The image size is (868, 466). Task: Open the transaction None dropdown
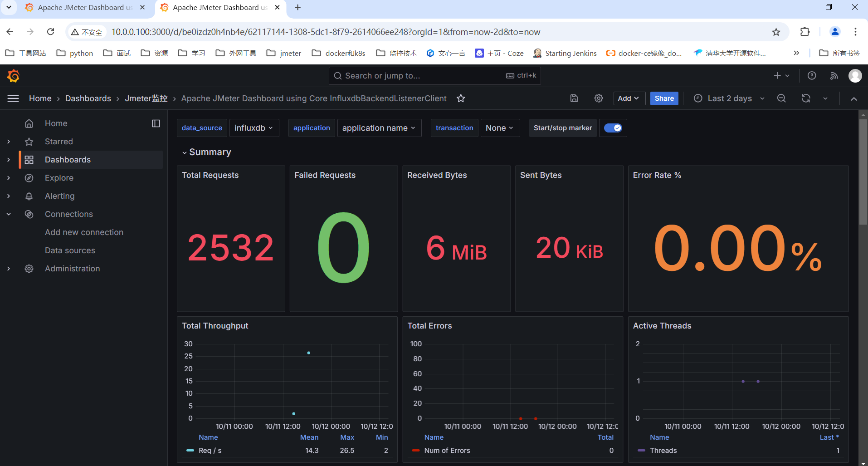pos(500,128)
